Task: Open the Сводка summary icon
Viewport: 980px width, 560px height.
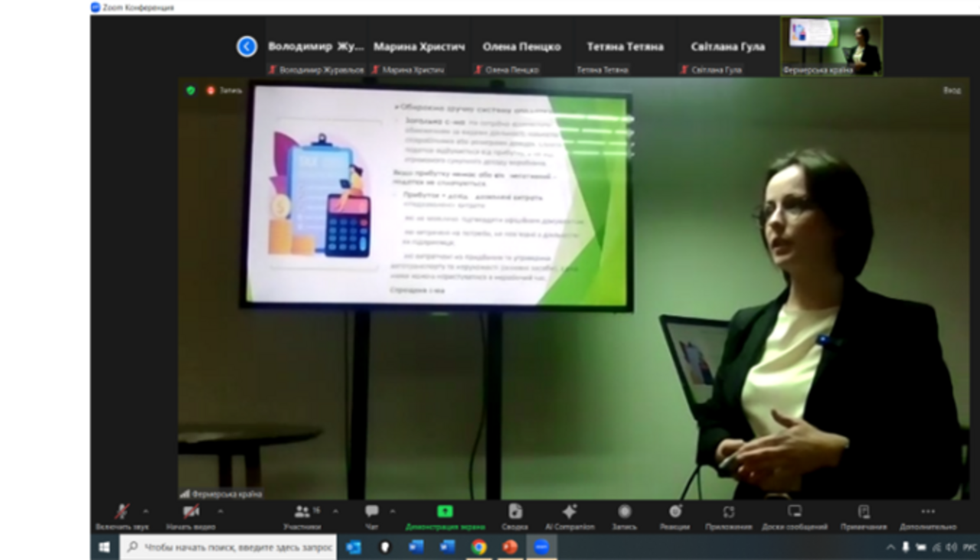Action: pyautogui.click(x=515, y=513)
